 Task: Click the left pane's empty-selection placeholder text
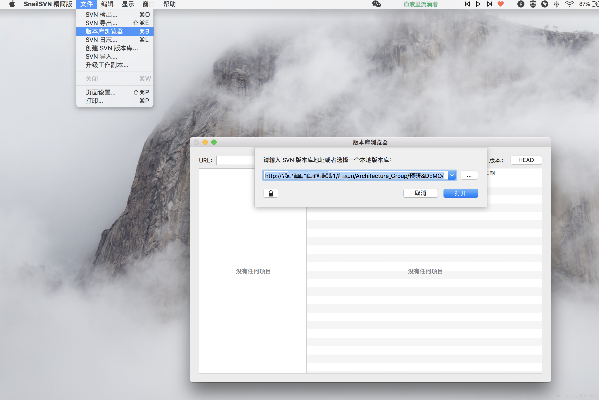click(253, 271)
